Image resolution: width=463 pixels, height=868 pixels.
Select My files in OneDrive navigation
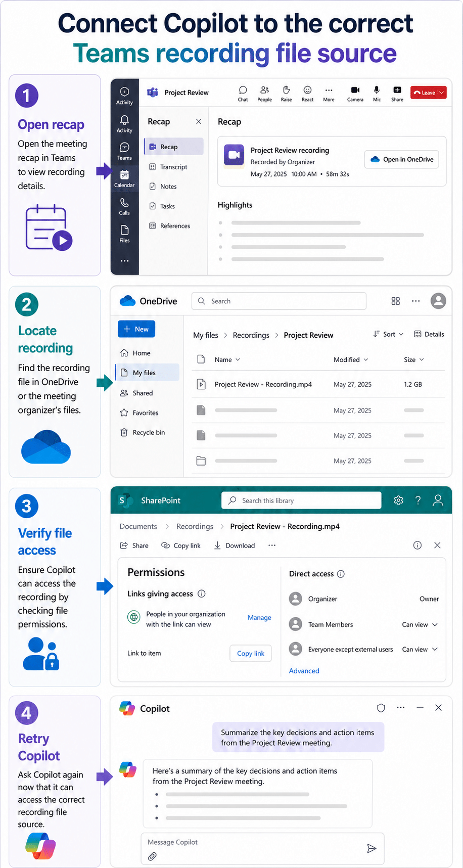147,373
